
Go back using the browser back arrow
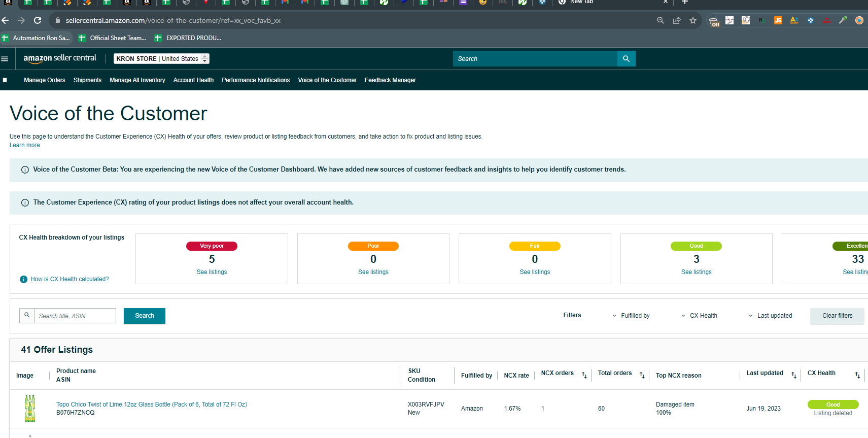(6, 20)
